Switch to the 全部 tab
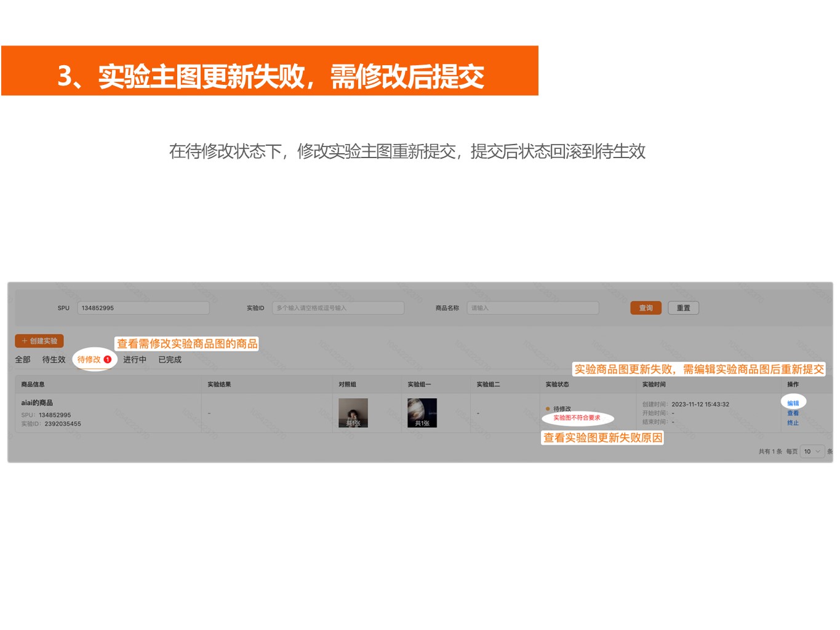The image size is (840, 630). coord(23,360)
